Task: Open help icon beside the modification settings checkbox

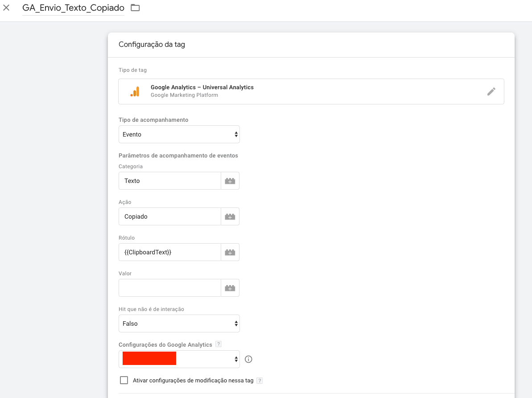Action: click(260, 380)
